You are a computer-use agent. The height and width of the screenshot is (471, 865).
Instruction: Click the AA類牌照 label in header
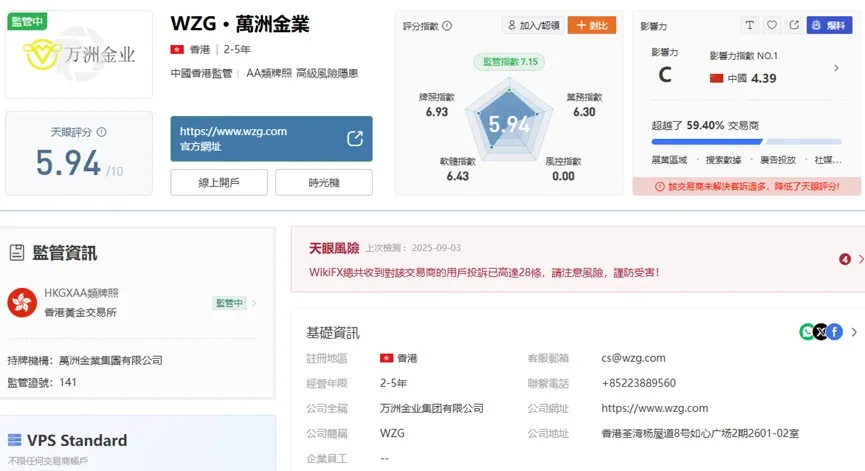pos(269,73)
